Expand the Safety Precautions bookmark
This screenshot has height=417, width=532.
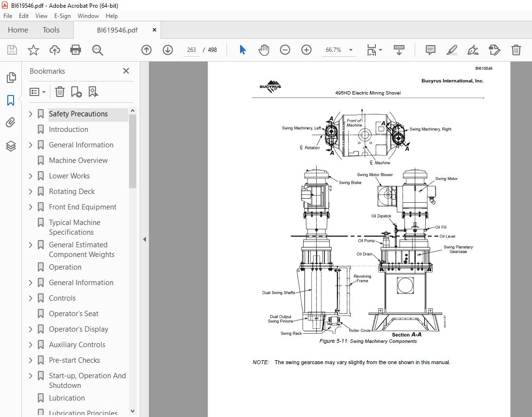31,114
